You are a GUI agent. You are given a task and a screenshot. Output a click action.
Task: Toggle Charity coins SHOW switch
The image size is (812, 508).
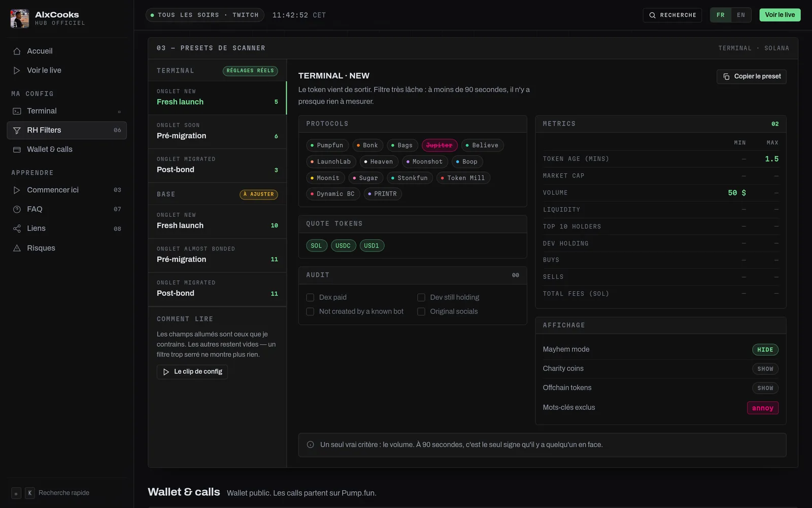pyautogui.click(x=765, y=369)
